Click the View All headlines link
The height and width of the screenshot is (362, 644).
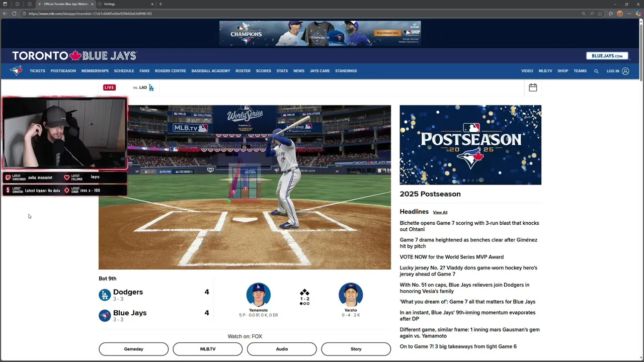click(x=440, y=212)
